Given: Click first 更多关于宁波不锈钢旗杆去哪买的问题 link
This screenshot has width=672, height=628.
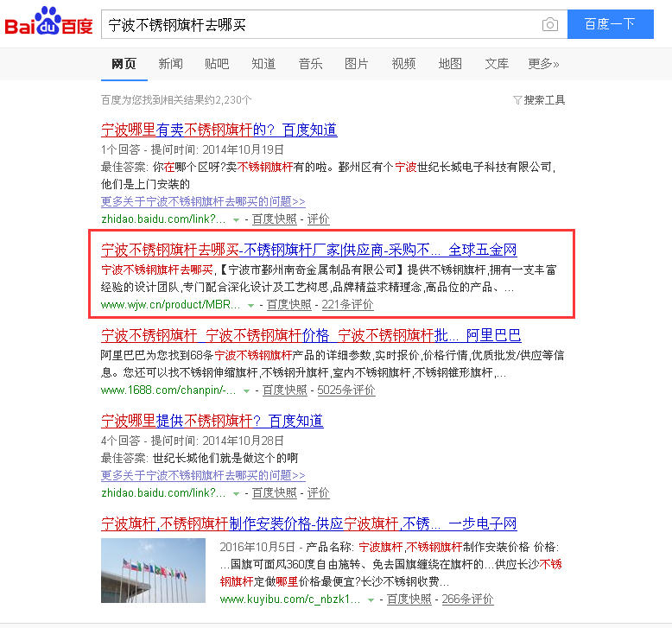Looking at the screenshot, I should (203, 201).
